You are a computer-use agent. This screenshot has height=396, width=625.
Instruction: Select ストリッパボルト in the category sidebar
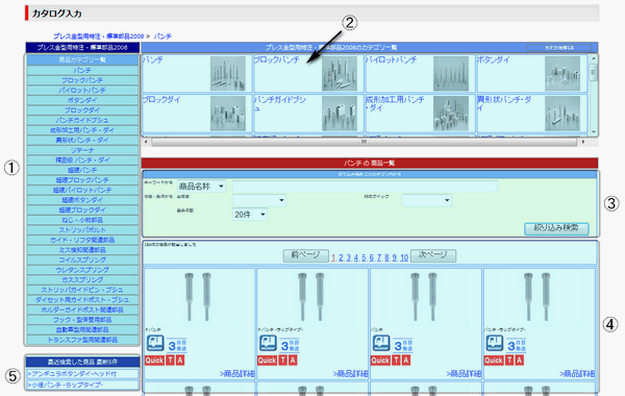pos(83,230)
